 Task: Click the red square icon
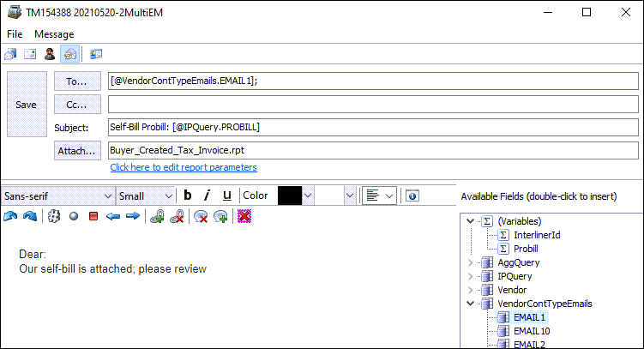[x=93, y=216]
